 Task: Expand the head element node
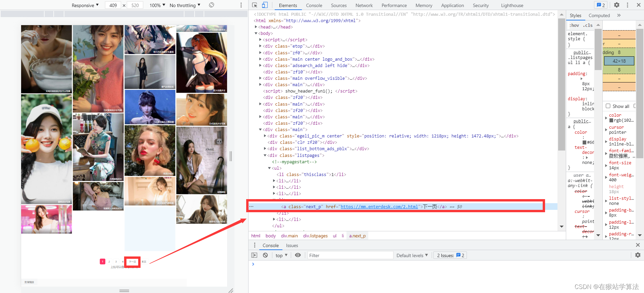point(256,27)
